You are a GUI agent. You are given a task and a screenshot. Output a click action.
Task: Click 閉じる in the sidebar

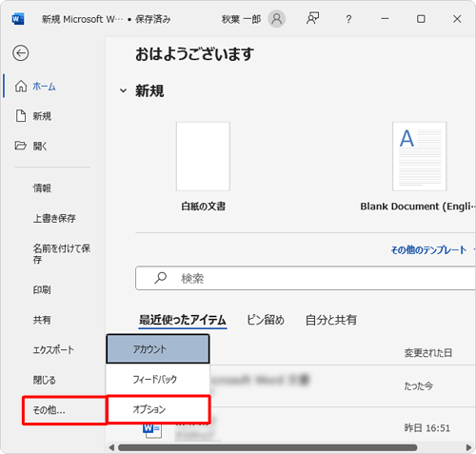(45, 380)
